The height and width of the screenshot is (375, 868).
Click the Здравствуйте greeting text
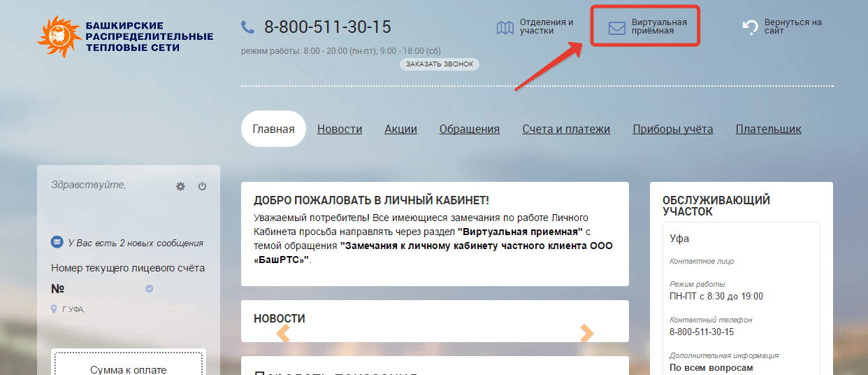coord(89,185)
